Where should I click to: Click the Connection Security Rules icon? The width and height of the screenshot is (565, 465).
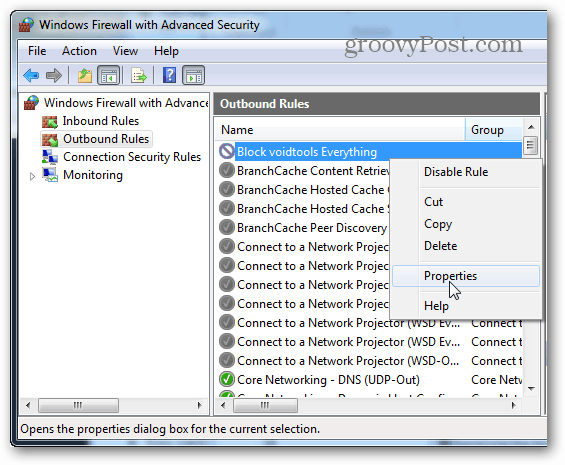point(50,157)
